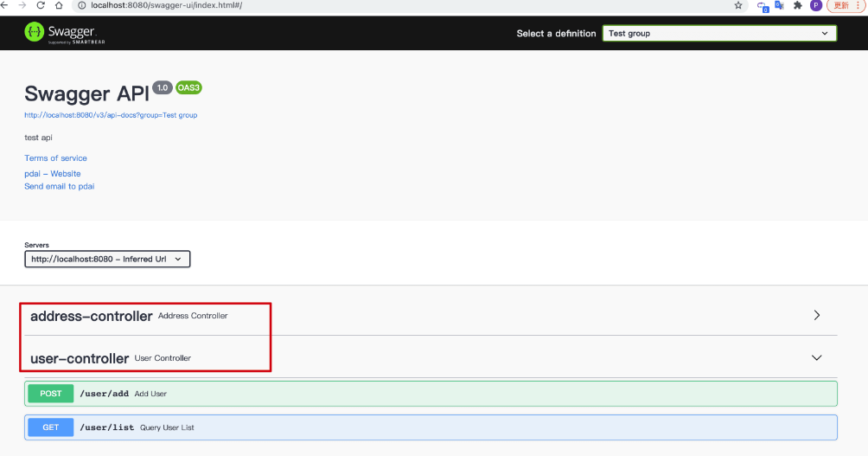Open the Google Translate extension icon
This screenshot has height=456, width=868.
click(x=779, y=5)
